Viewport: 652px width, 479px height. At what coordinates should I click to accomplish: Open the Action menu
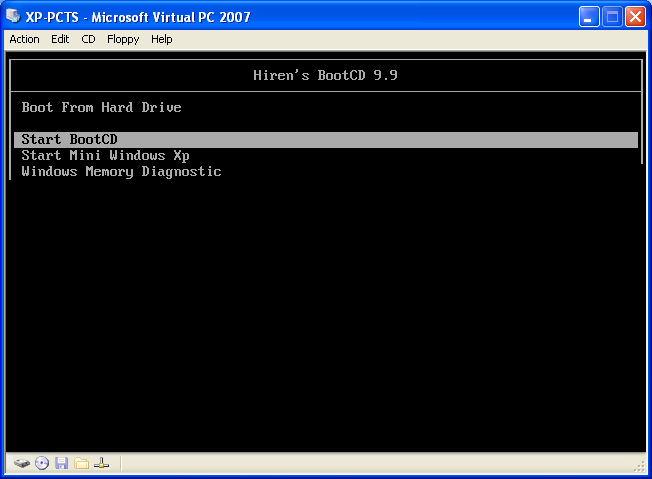[25, 39]
